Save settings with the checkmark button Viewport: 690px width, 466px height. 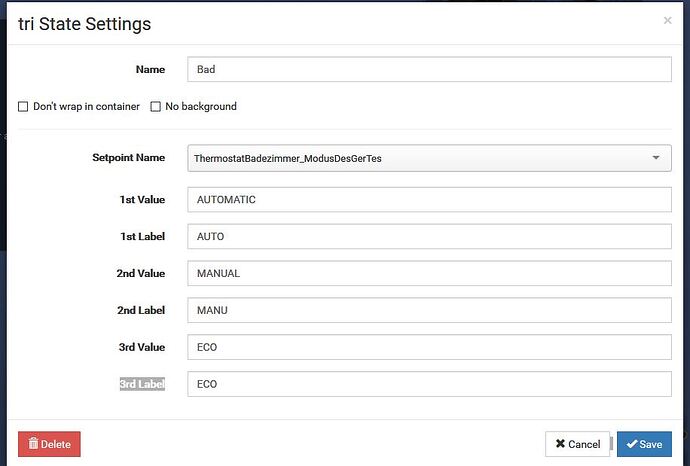(644, 444)
